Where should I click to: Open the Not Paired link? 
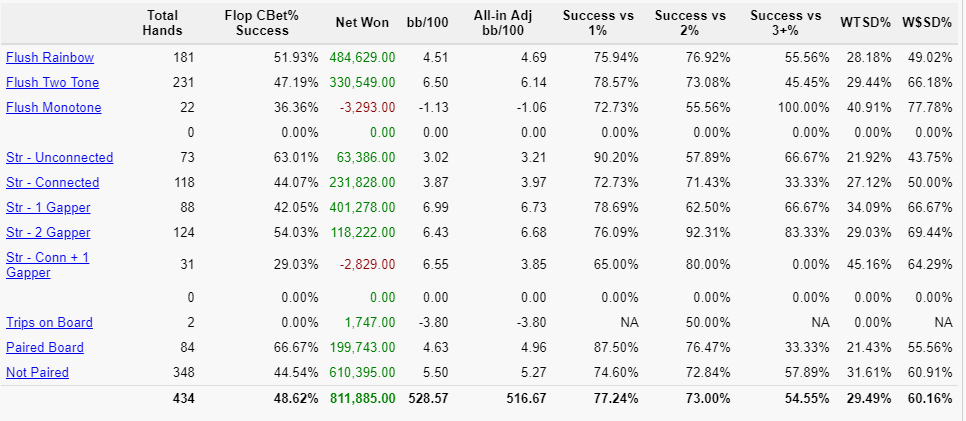pyautogui.click(x=37, y=373)
